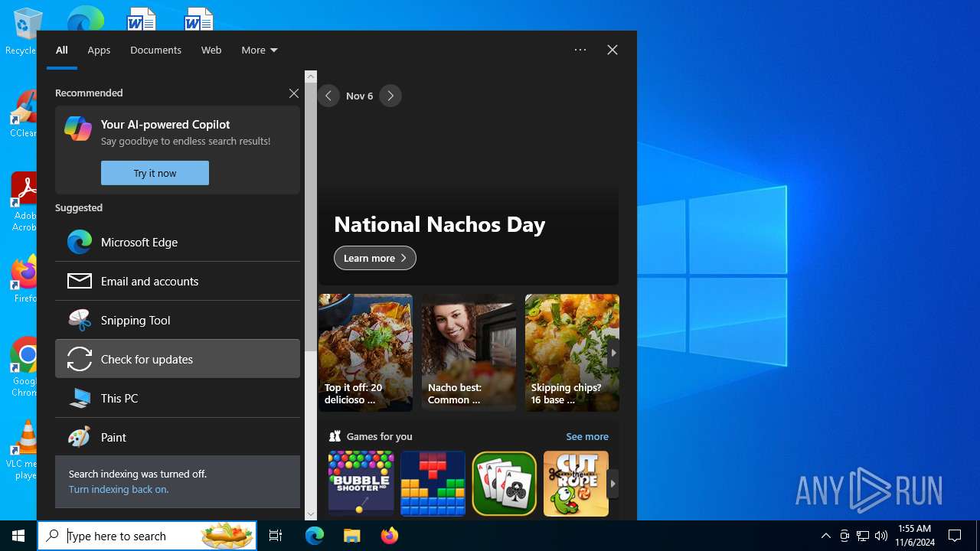Go to next day after Nov 6
980x551 pixels.
click(x=390, y=96)
